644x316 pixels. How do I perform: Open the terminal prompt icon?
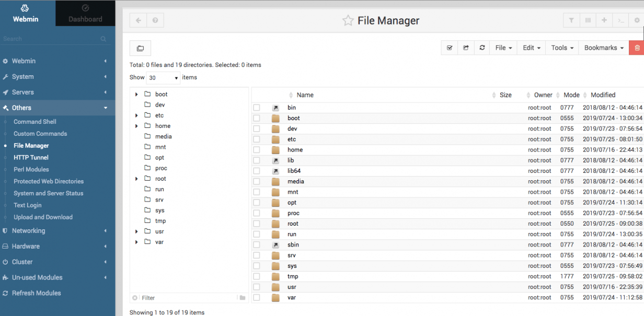(x=620, y=20)
